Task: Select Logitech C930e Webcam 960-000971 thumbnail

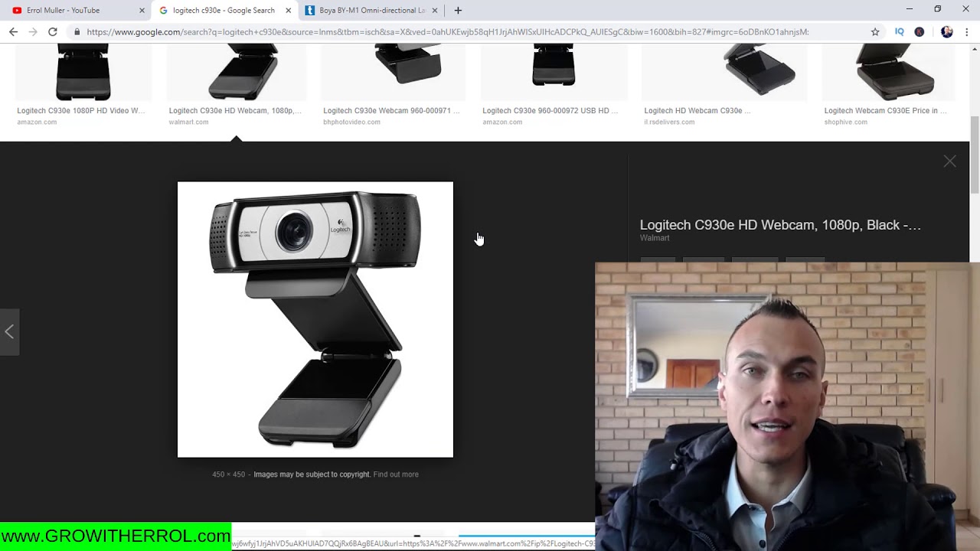Action: [x=394, y=73]
